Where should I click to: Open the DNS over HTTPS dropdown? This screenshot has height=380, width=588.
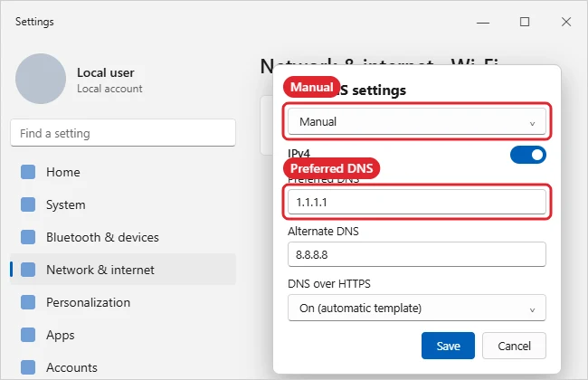coord(417,308)
